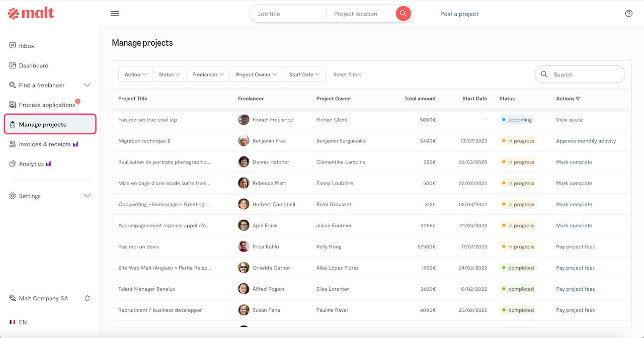
Task: Open the help question mark icon
Action: (628, 14)
